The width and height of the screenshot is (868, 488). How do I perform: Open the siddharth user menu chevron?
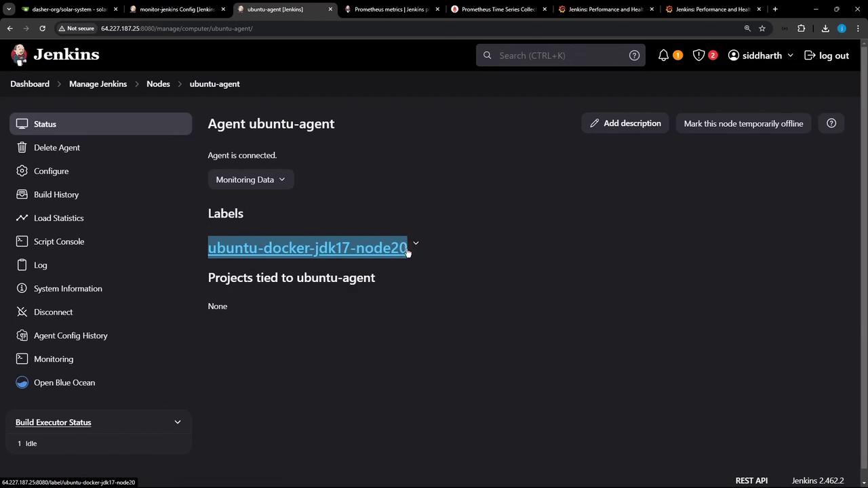click(790, 56)
